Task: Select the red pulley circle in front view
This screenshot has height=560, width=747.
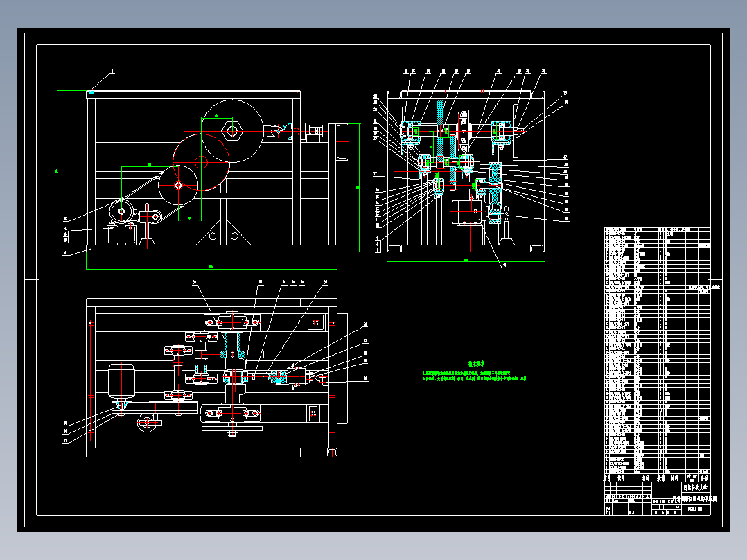Action: (x=201, y=162)
